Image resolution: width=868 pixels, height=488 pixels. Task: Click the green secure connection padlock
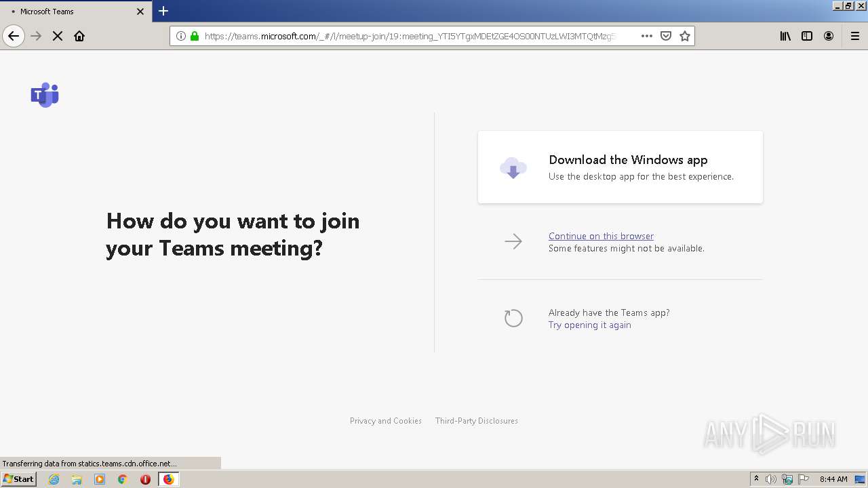(x=195, y=36)
